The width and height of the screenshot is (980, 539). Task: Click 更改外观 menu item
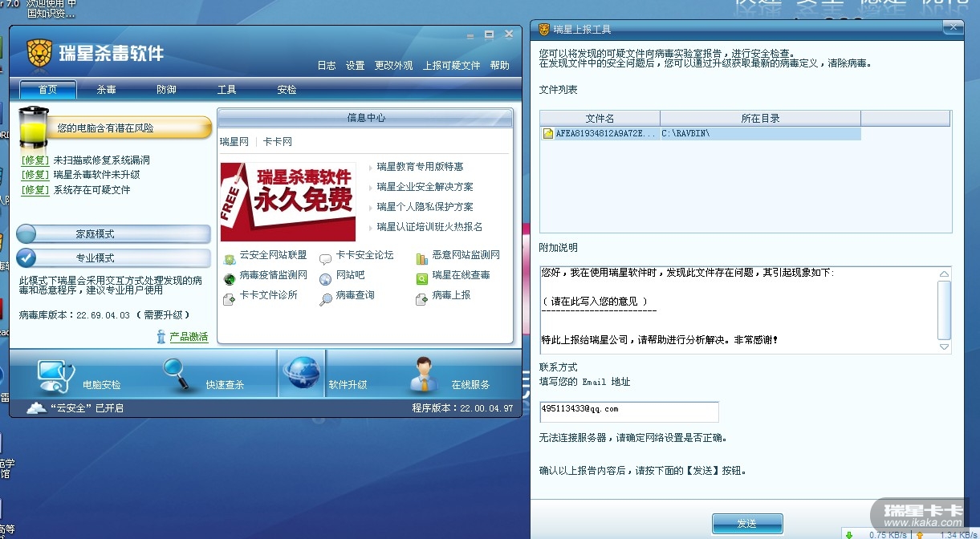click(394, 66)
